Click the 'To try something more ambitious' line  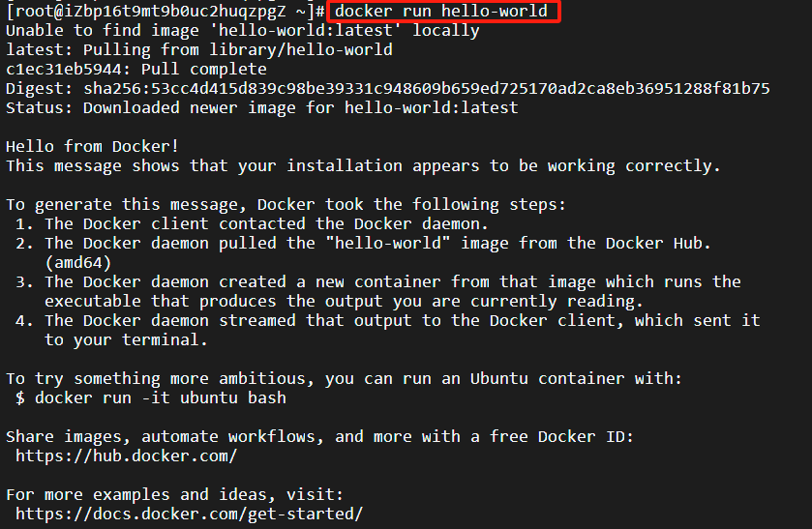(x=344, y=379)
